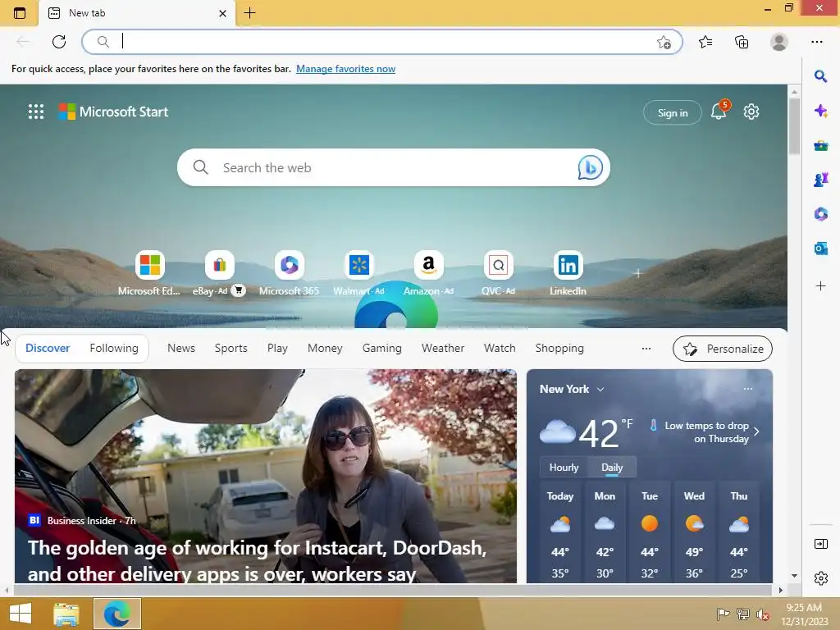
Task: Open Settings and more ellipsis menu
Action: pyautogui.click(x=816, y=42)
